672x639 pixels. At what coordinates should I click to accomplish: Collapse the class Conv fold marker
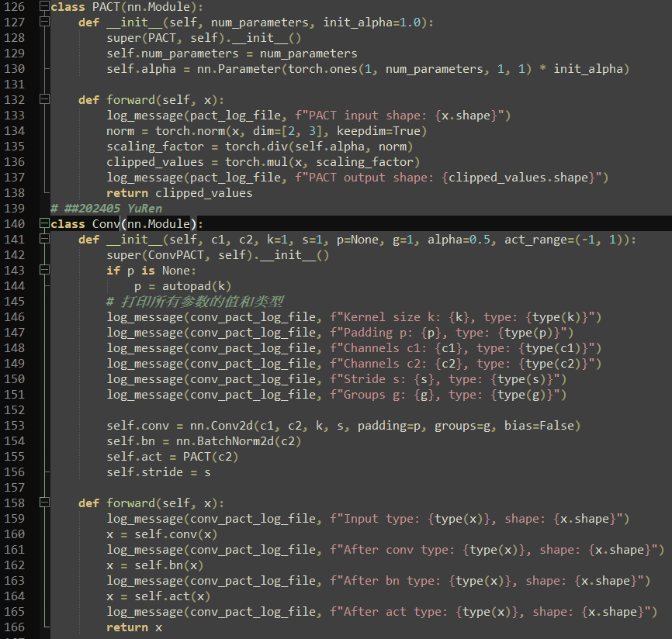pos(44,224)
